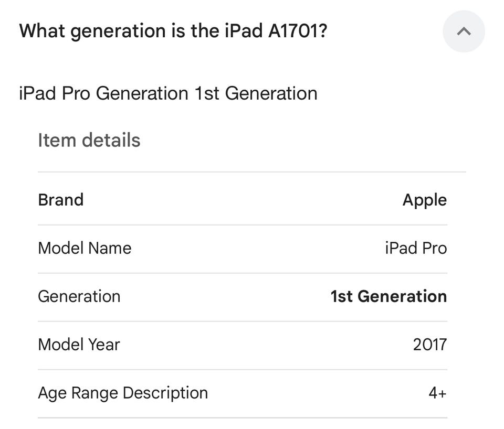Select the "Model Year" row label
Viewport: 504px width, 429px height.
[x=79, y=345]
